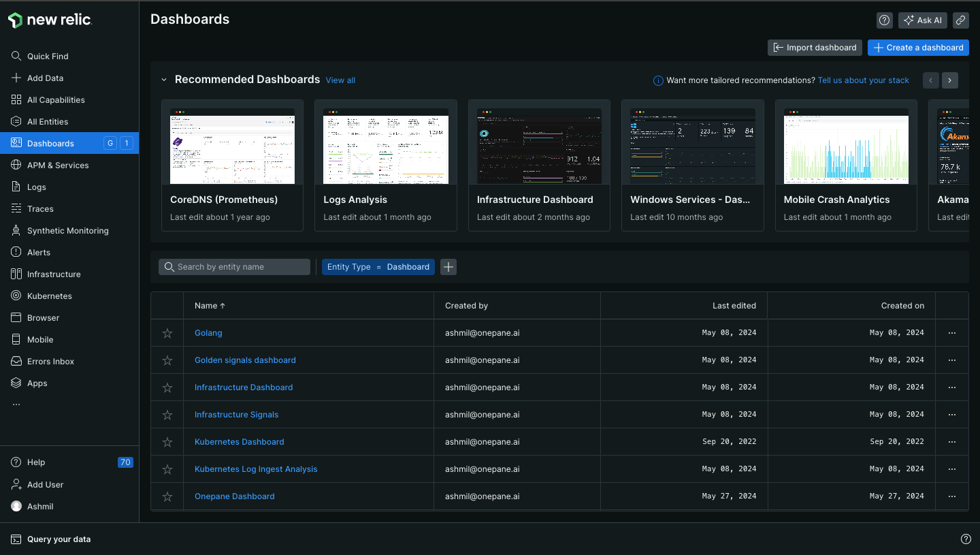The height and width of the screenshot is (555, 980).
Task: Open the Browser section
Action: point(69,318)
